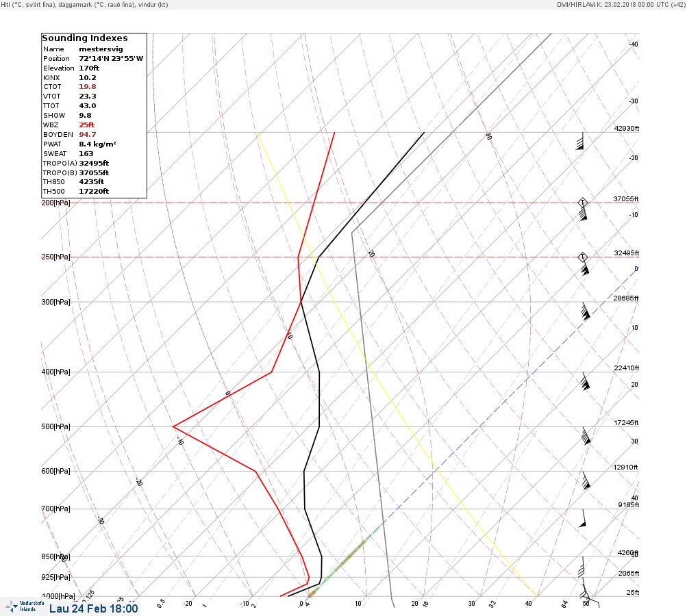
Task: Click the wind barb at the 500 hPa level
Action: coord(586,436)
